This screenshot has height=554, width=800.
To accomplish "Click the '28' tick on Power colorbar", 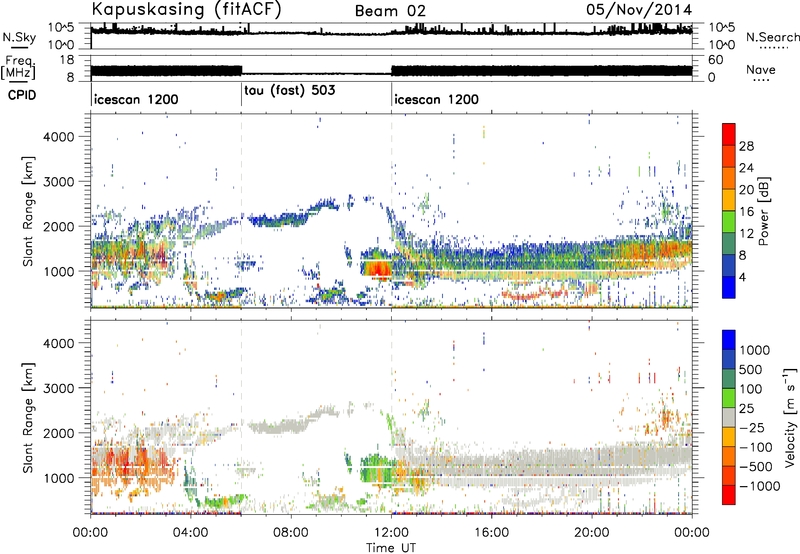I will pyautogui.click(x=746, y=146).
